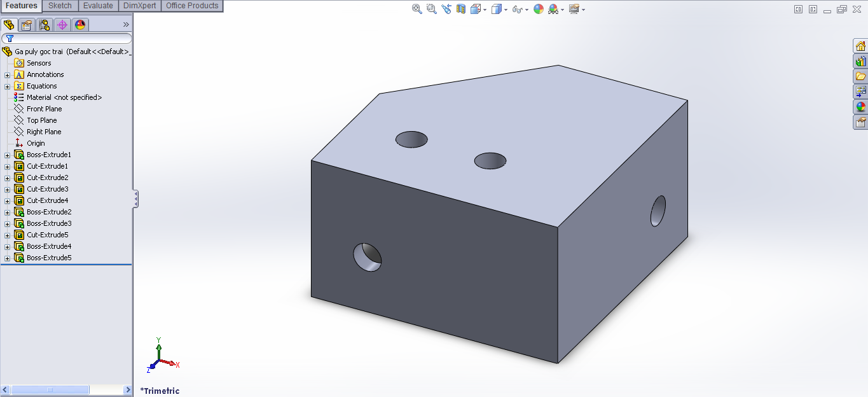Switch to the Features tab
The height and width of the screenshot is (397, 868).
(22, 6)
